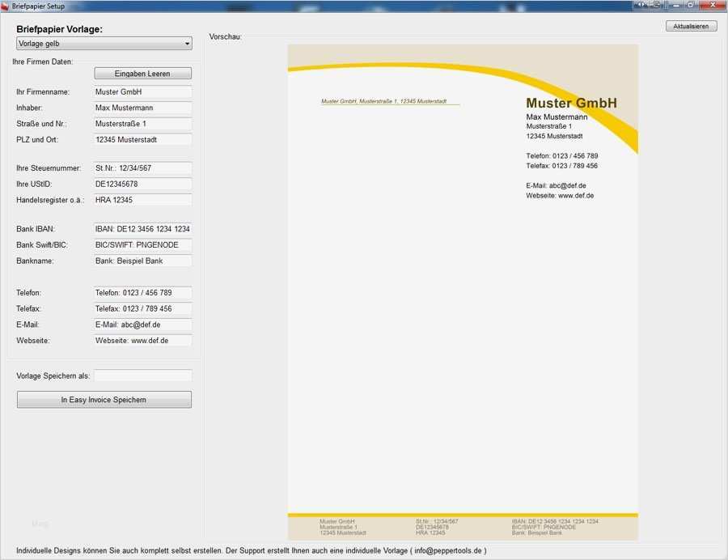Image resolution: width=728 pixels, height=560 pixels.
Task: Select the Bank Swift/BIC field
Action: [142, 244]
